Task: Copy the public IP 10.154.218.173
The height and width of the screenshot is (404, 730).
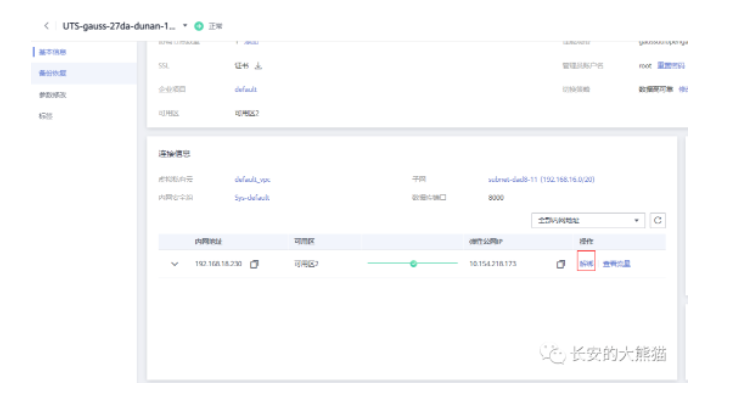Action: 561,264
